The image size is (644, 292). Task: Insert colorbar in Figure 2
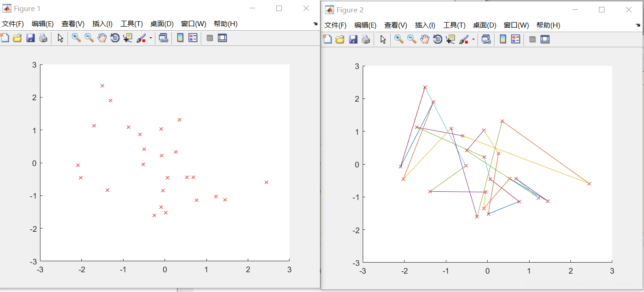pos(503,40)
